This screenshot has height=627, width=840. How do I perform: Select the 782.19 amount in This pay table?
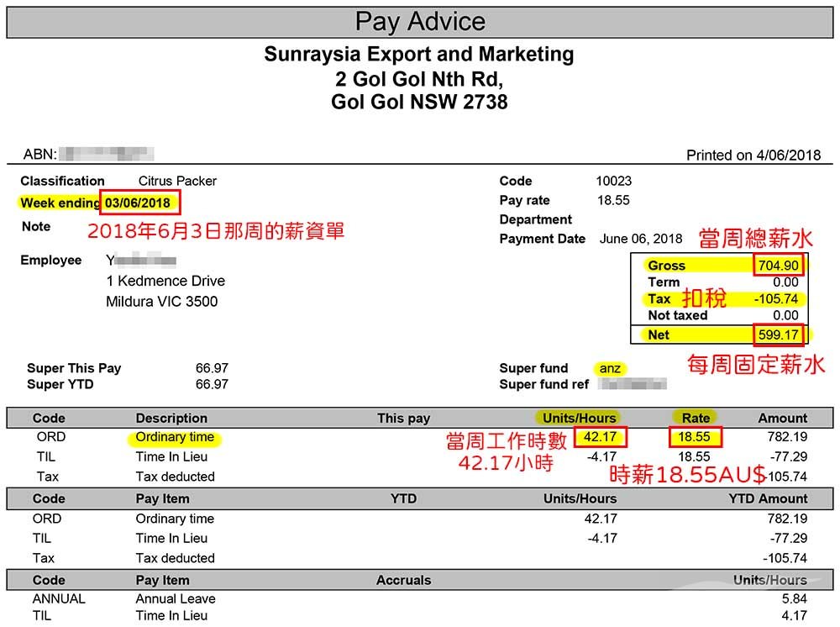(787, 437)
